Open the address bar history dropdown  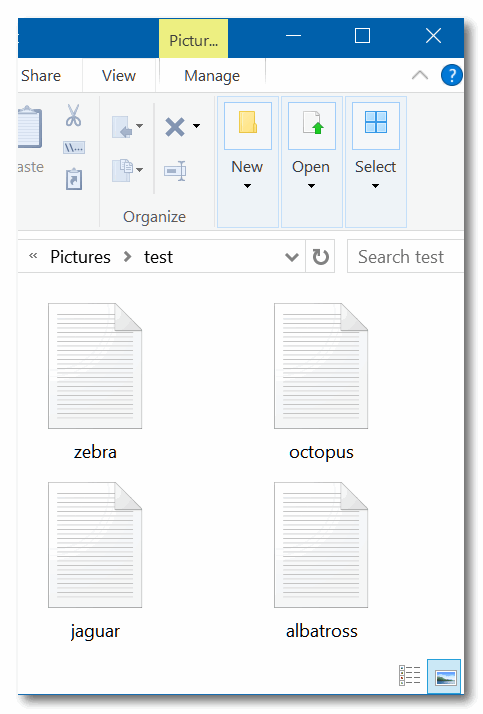pyautogui.click(x=292, y=257)
